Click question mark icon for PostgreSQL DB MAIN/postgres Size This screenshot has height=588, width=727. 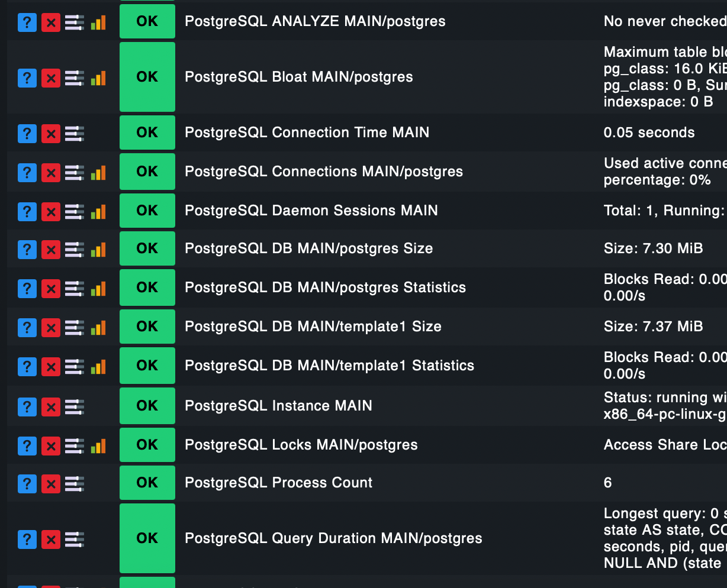pos(27,250)
